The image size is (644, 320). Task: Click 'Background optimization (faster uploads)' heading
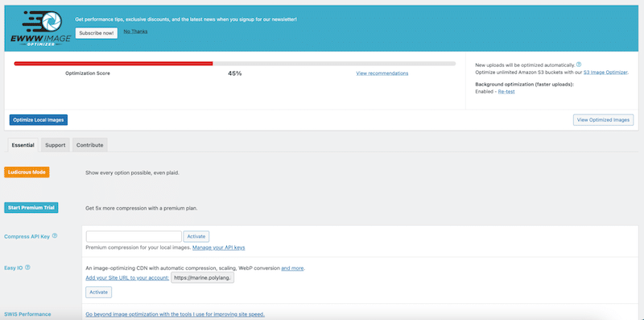tap(525, 85)
